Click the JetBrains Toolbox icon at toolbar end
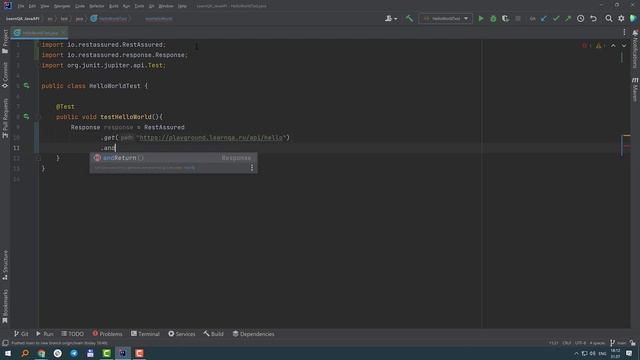640x360 pixels. click(x=633, y=18)
